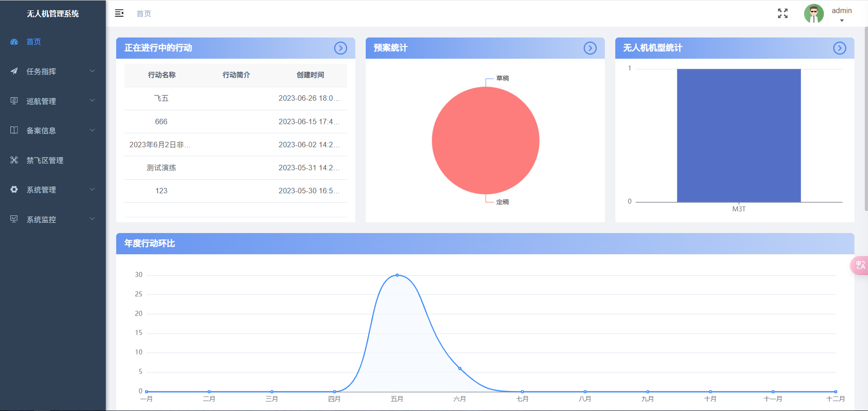The height and width of the screenshot is (411, 868).
Task: Expand the 任务指挥 chevron
Action: coord(92,71)
